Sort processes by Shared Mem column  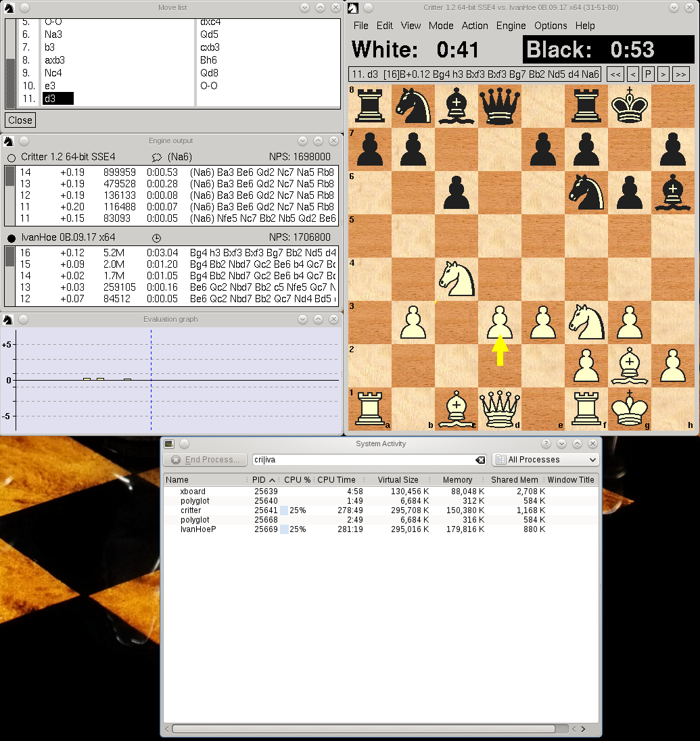514,479
